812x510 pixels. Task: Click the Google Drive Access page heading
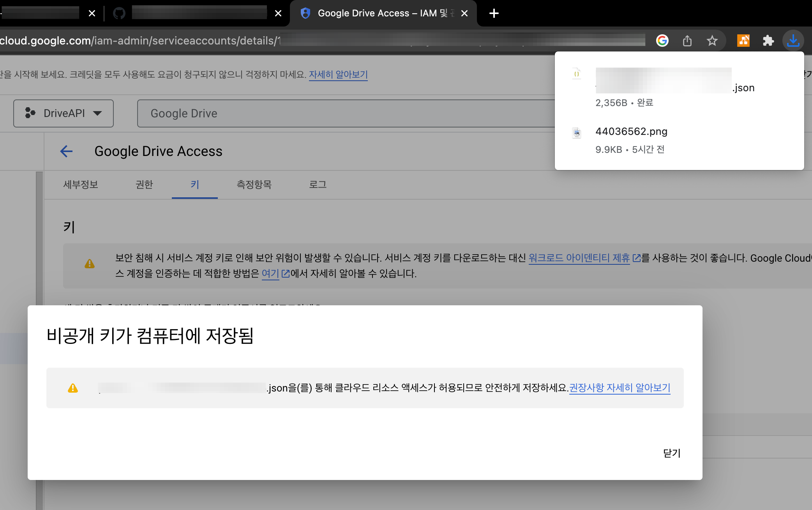158,151
